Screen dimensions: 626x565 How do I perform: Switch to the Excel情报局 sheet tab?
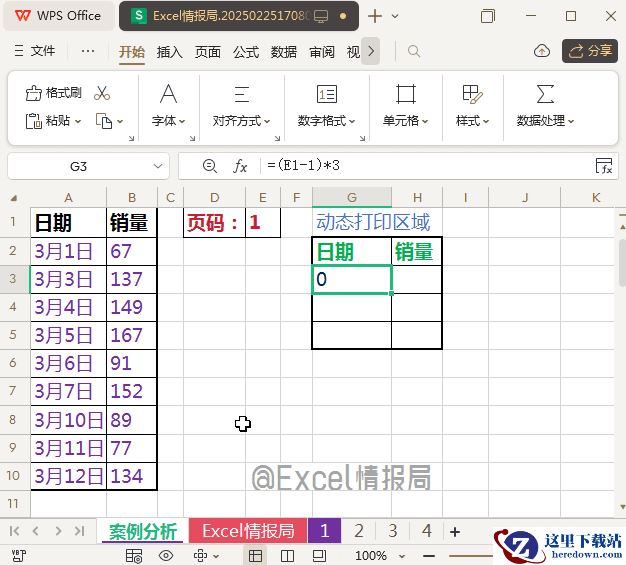(x=248, y=531)
